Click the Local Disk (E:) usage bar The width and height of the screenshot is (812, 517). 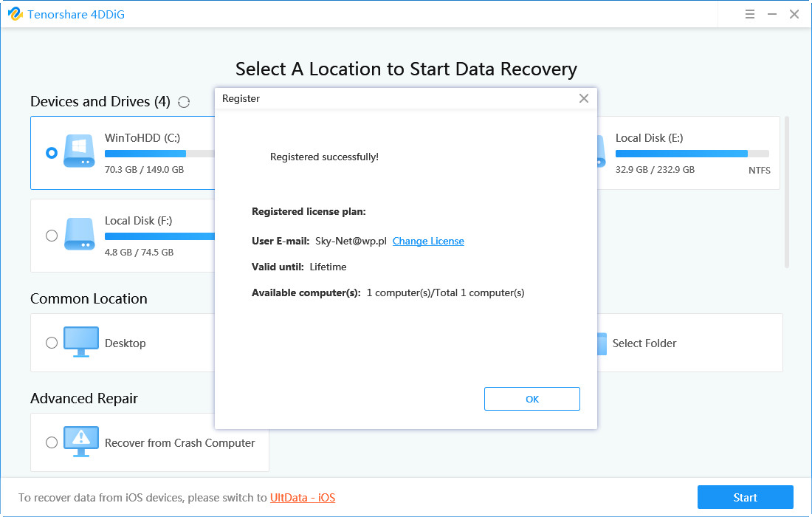tap(692, 154)
